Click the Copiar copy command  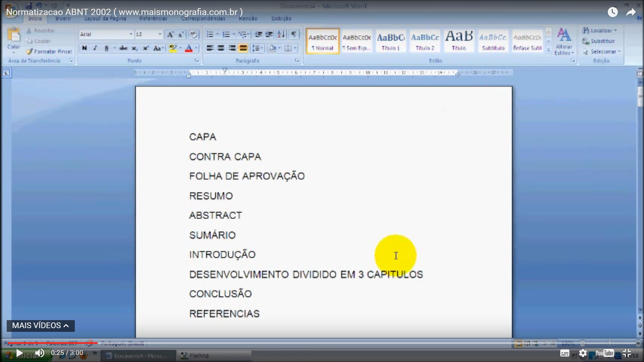coord(39,41)
